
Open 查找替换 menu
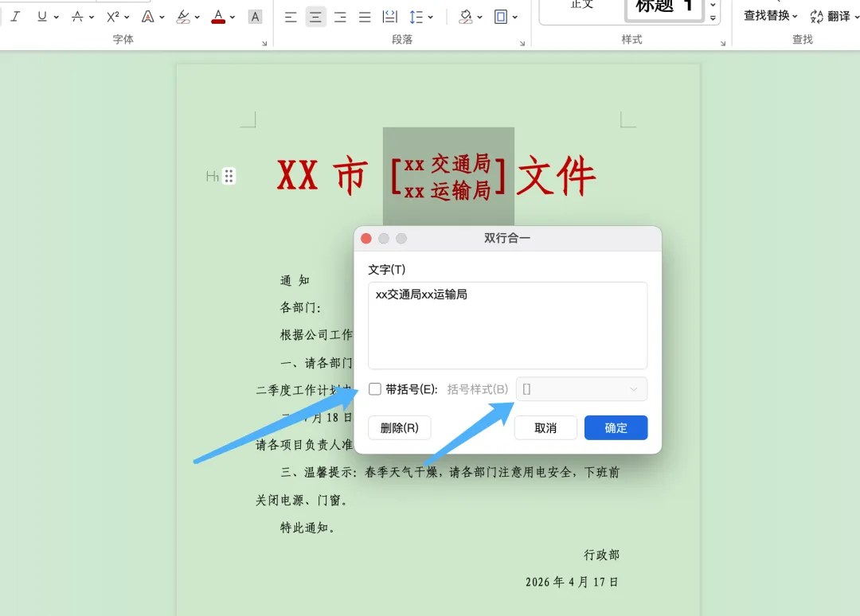click(x=770, y=16)
